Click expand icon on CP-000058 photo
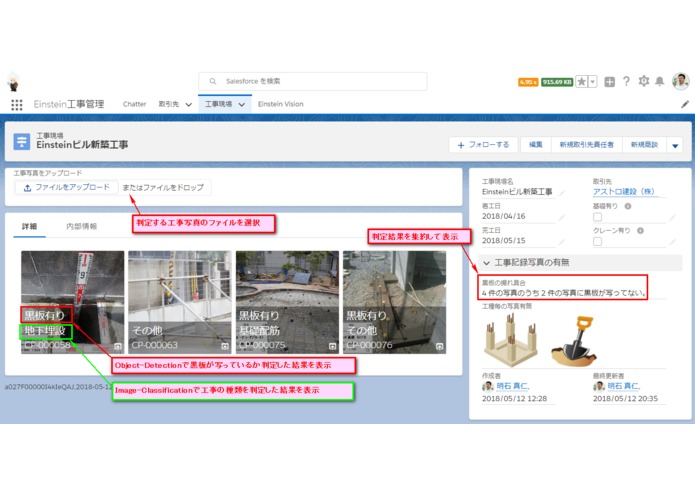Image resolution: width=695 pixels, height=494 pixels. tap(118, 346)
